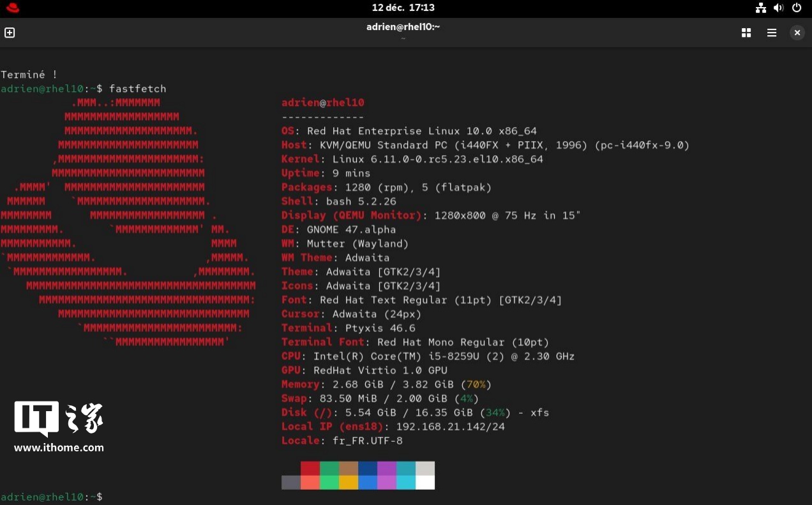The height and width of the screenshot is (505, 812).
Task: Click the 'Terminé !' line
Action: click(x=29, y=75)
